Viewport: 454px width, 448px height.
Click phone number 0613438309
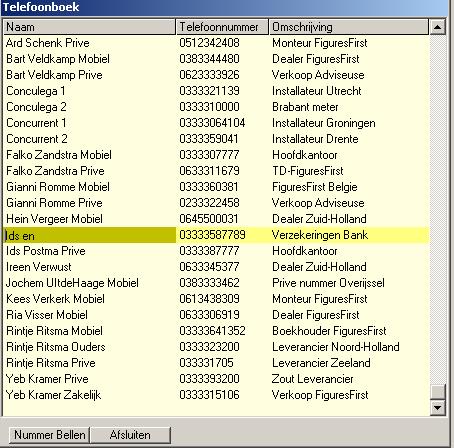[x=209, y=299]
